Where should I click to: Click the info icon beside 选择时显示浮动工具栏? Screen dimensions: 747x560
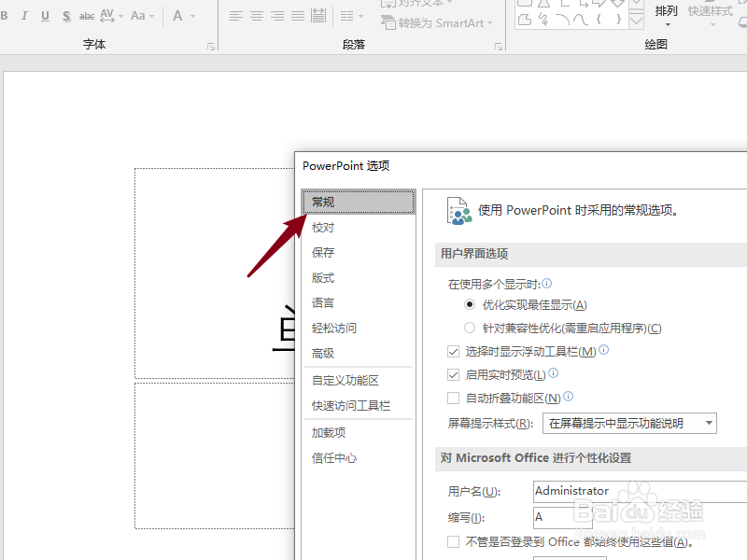[603, 349]
